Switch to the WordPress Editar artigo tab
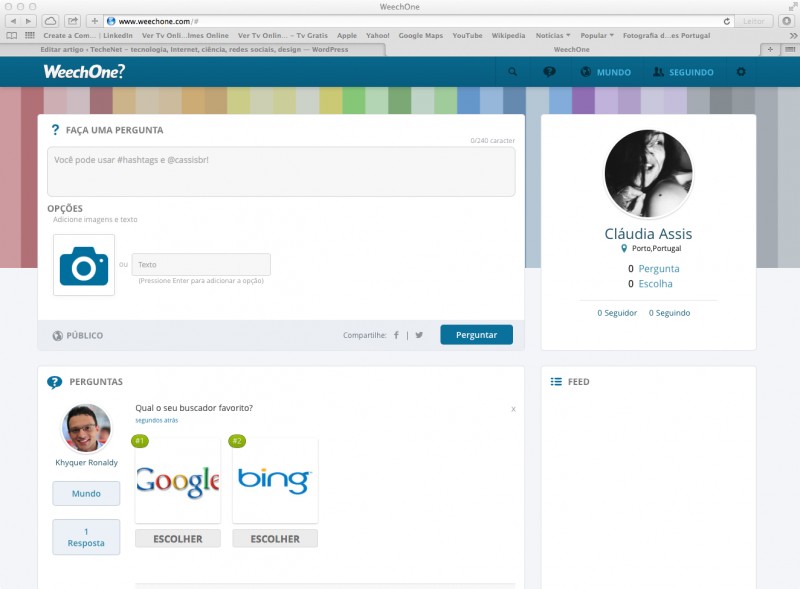 [x=190, y=48]
